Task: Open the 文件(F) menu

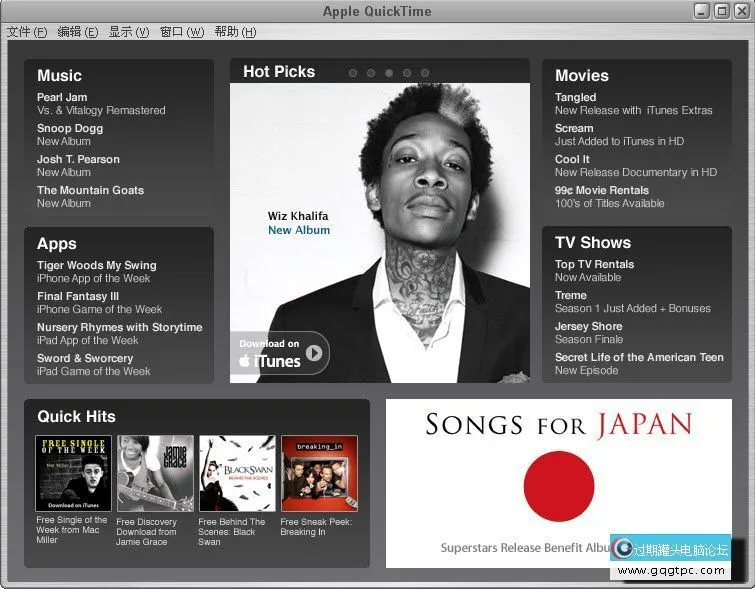Action: 27,32
